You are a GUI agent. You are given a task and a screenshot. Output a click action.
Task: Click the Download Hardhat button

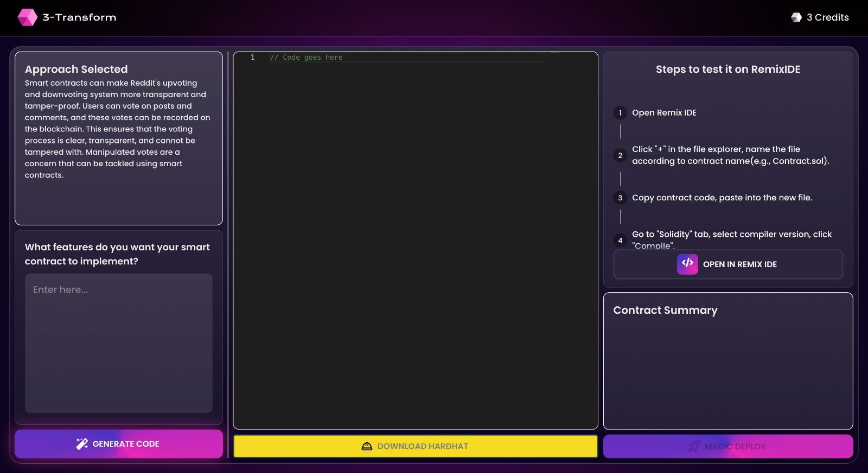click(x=416, y=446)
